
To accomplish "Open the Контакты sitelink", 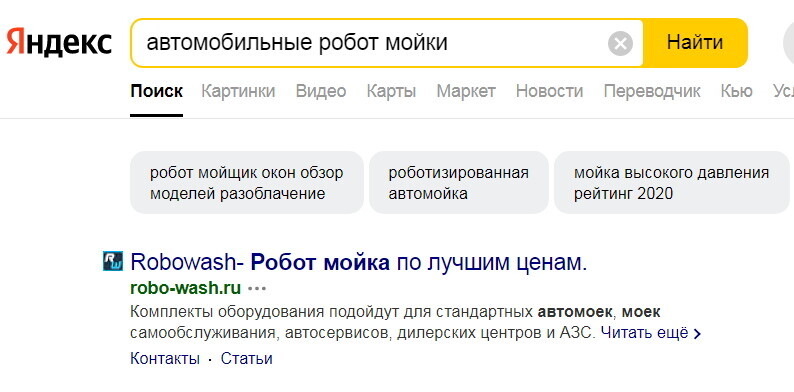I will 165,359.
